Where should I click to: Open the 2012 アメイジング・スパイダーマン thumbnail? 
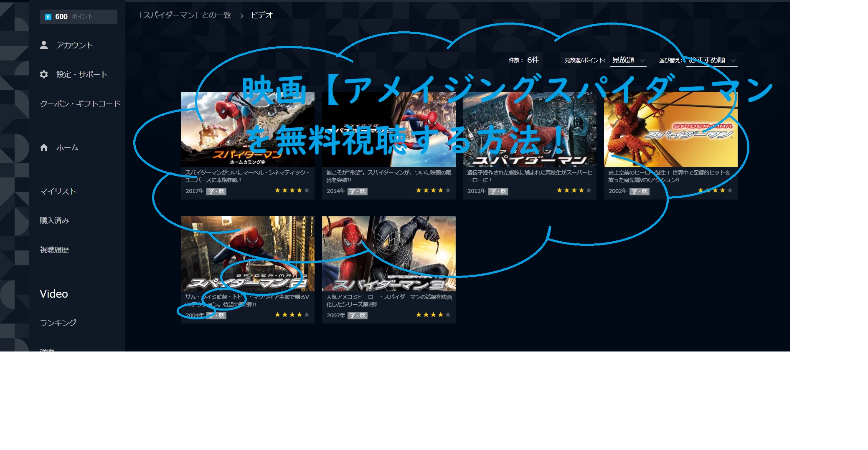pyautogui.click(x=530, y=129)
